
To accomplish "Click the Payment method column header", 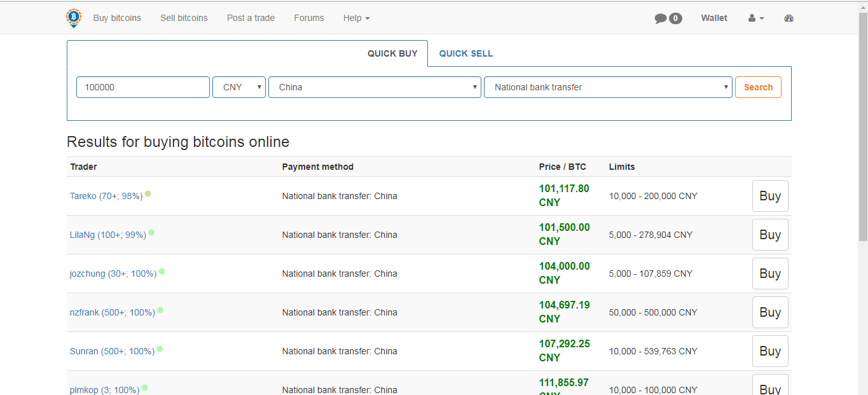I will point(318,167).
